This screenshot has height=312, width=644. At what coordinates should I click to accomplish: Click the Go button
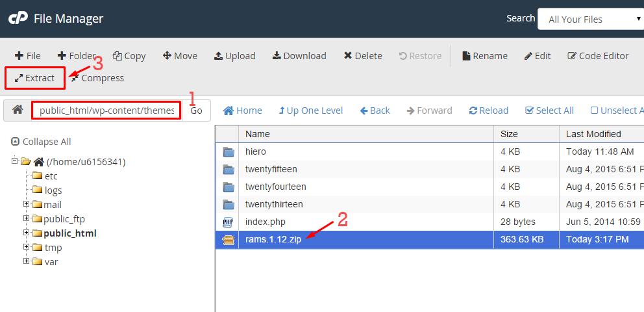[196, 110]
